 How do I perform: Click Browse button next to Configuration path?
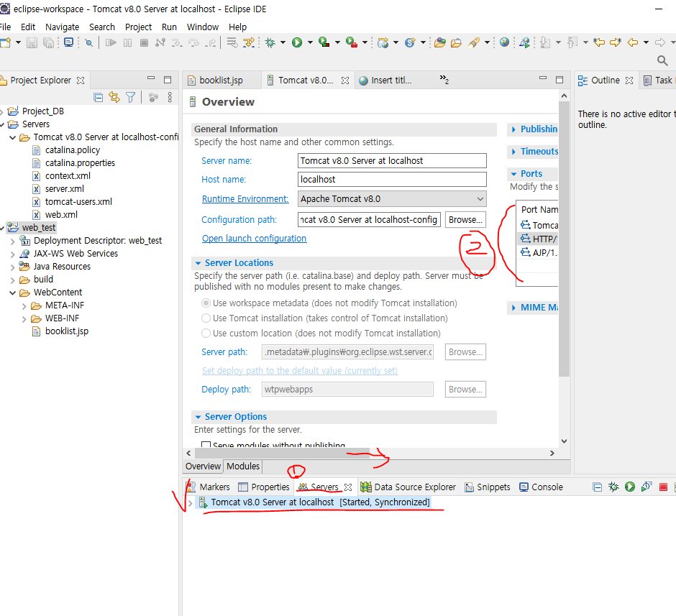(x=465, y=220)
